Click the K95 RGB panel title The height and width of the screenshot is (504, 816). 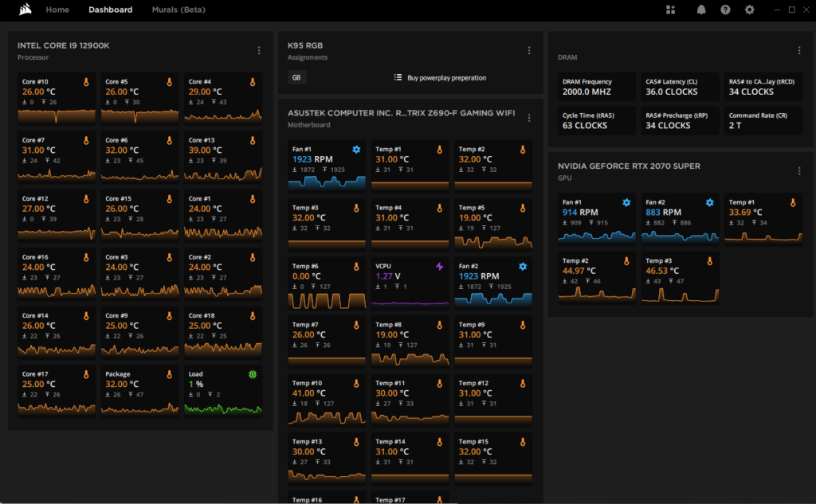click(x=305, y=45)
